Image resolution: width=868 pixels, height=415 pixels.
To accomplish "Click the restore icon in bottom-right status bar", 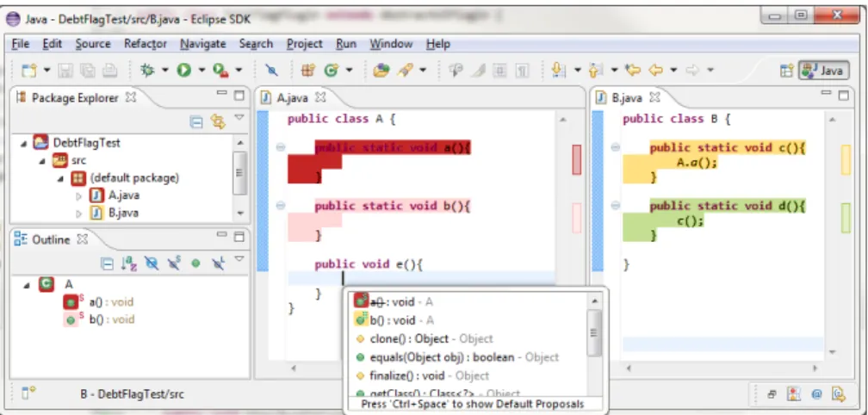I will coord(772,394).
